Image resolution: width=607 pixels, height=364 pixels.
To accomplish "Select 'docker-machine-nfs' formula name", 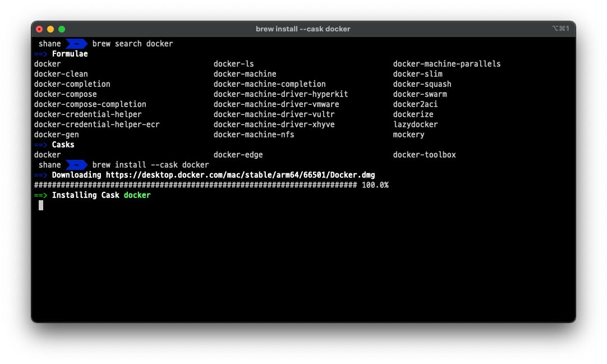I will 254,134.
